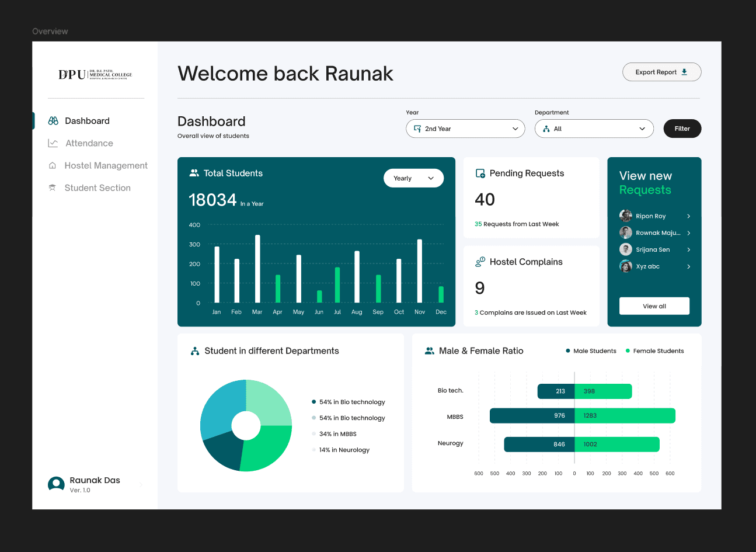Click the 34% in MBBS legend entry

(x=335, y=434)
